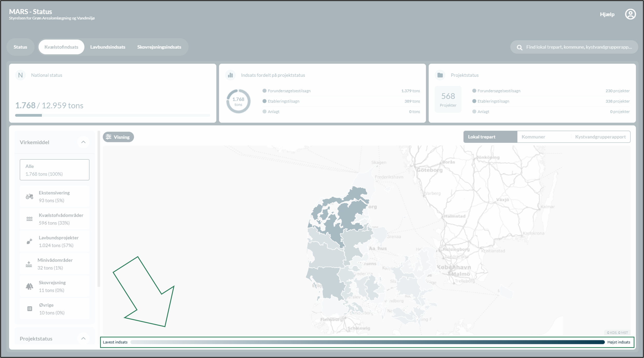Click the 1.768 tons donut chart

click(x=238, y=101)
